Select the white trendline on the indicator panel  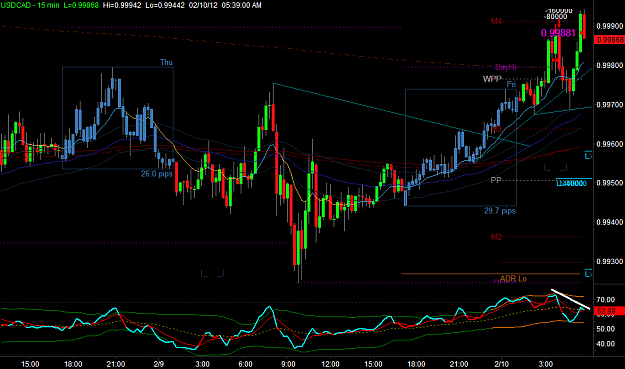570,299
